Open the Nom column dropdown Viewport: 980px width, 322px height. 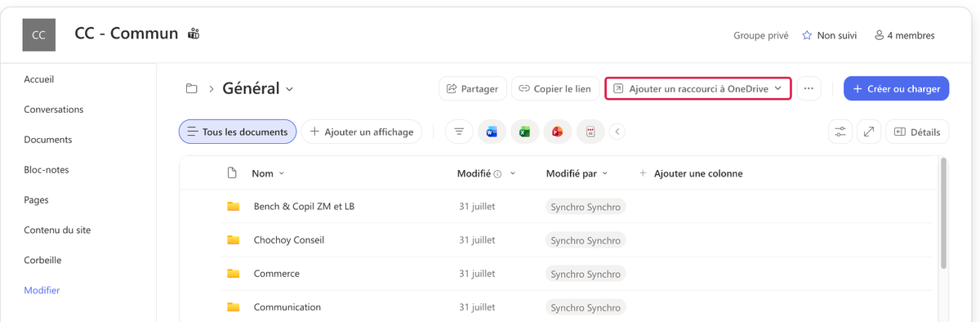click(x=282, y=173)
